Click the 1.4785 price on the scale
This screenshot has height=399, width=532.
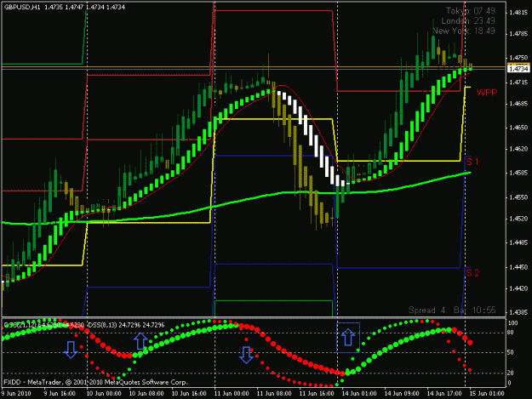pyautogui.click(x=518, y=34)
